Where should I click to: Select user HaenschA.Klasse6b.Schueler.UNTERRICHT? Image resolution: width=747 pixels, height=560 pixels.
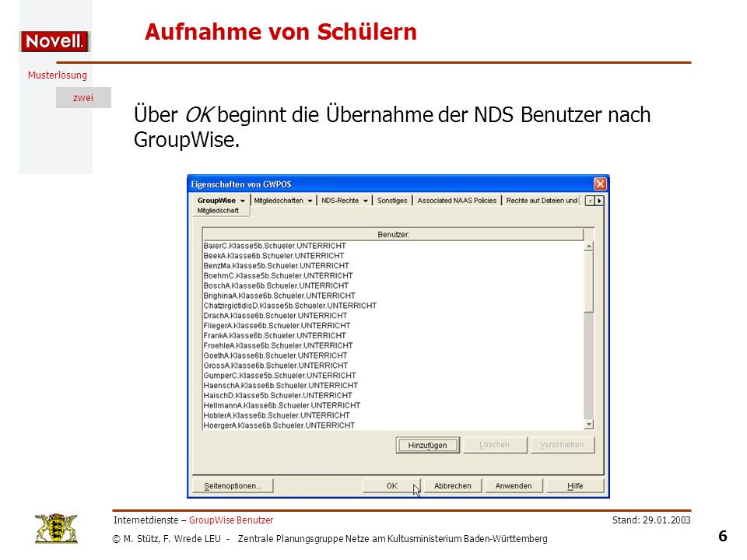pos(281,386)
